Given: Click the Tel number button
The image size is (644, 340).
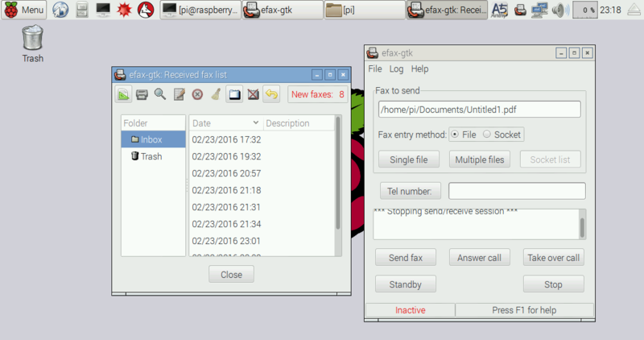Looking at the screenshot, I should coord(411,191).
